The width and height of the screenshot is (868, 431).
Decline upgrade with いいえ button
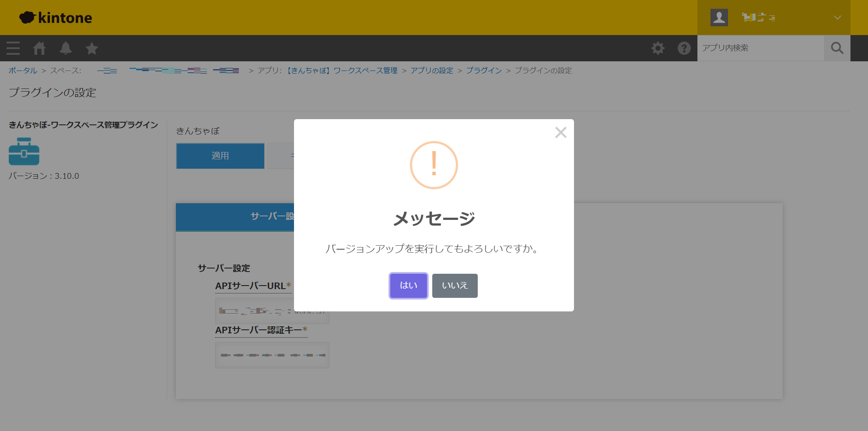click(x=455, y=286)
